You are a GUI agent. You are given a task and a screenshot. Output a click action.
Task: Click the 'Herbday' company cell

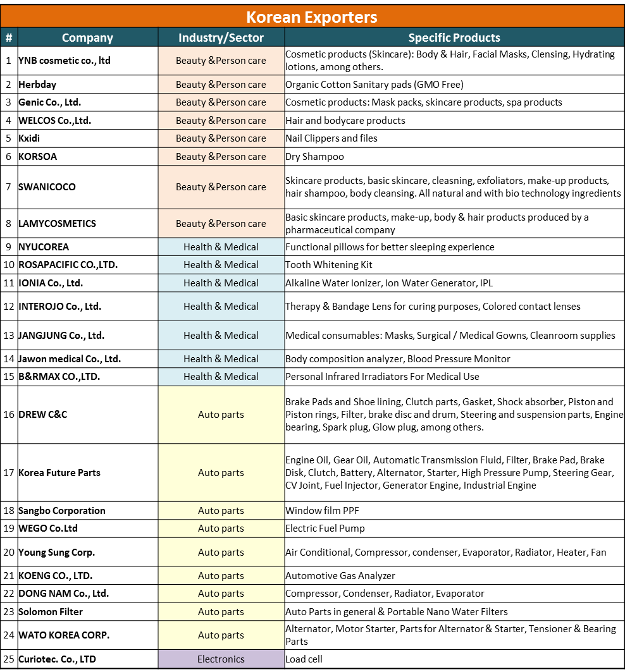[87, 85]
